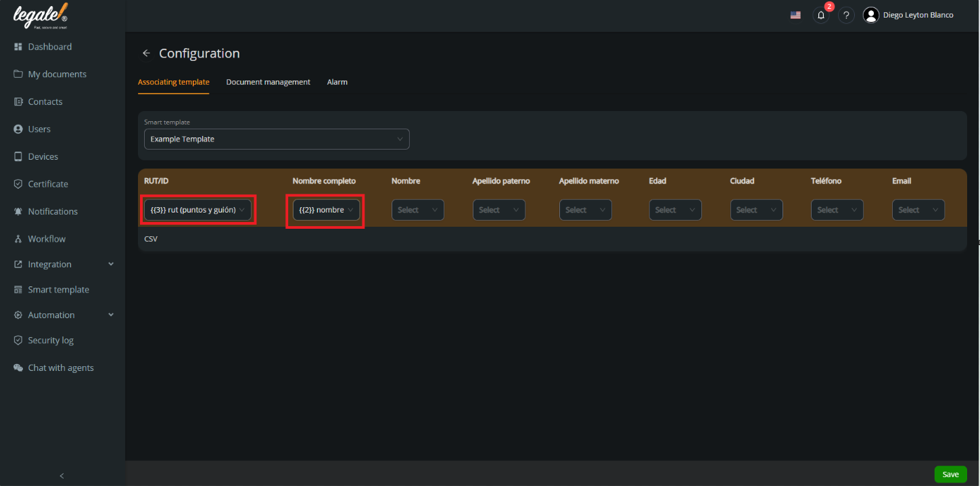Viewport: 980px width, 486px height.
Task: Switch to the Document management tab
Action: pyautogui.click(x=268, y=81)
